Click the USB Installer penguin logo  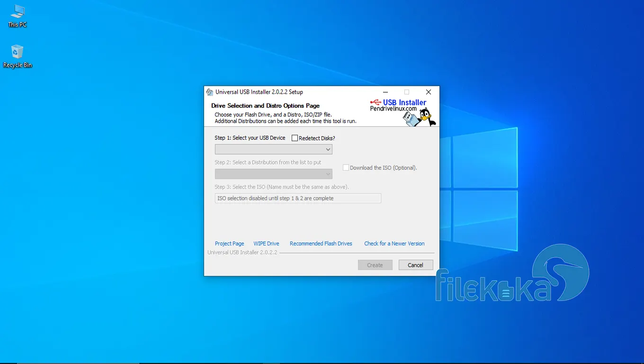coord(402,112)
